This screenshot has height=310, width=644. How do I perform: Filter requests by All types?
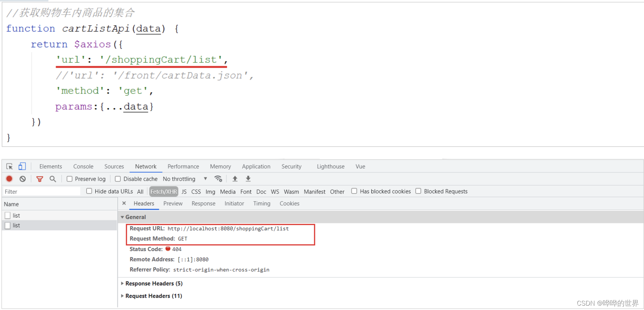pos(140,192)
